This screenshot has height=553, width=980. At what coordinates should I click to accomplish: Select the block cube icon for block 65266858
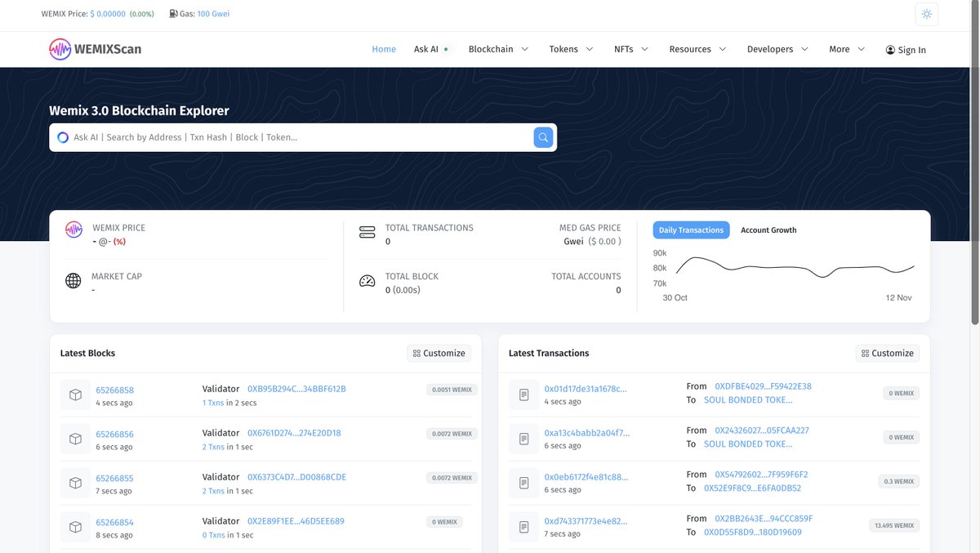point(75,395)
